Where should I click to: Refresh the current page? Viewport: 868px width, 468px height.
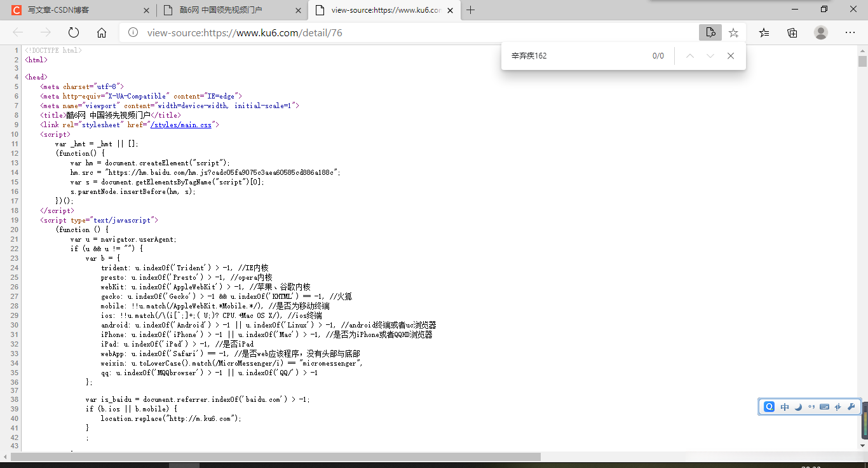point(73,32)
